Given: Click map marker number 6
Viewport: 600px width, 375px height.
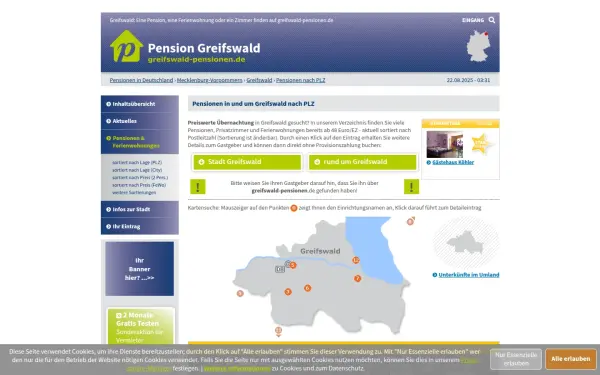Looking at the screenshot, I should 307,288.
